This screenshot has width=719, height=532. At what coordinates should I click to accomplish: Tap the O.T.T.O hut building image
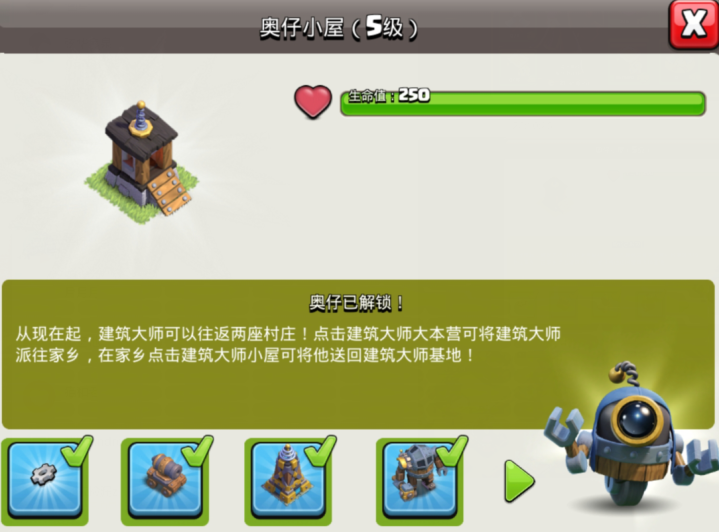coord(142,163)
